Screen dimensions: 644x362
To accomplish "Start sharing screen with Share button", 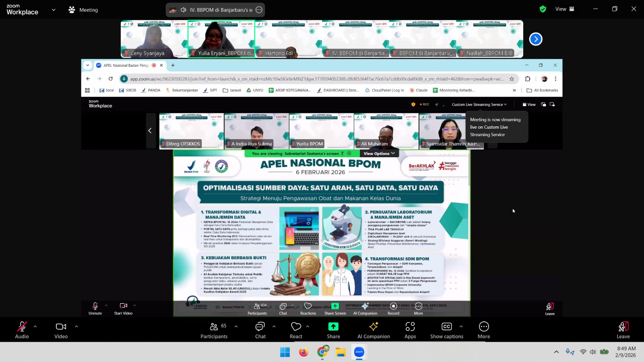I will [333, 330].
